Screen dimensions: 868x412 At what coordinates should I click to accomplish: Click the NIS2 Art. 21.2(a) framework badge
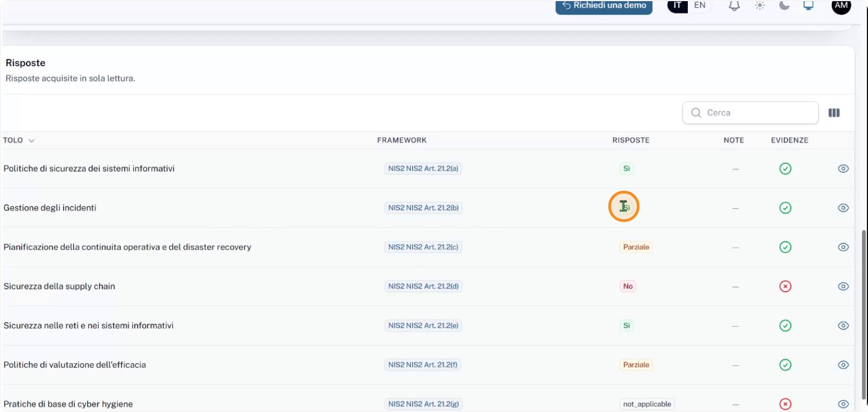tap(423, 169)
